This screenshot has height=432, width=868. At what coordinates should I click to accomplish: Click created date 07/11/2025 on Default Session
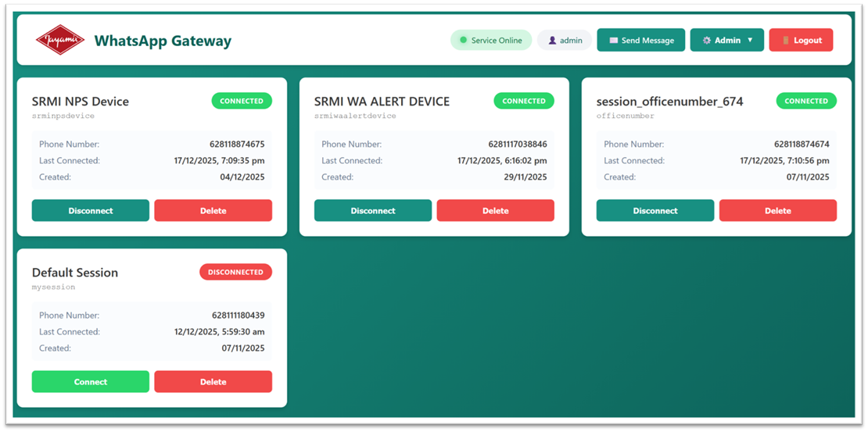point(243,348)
